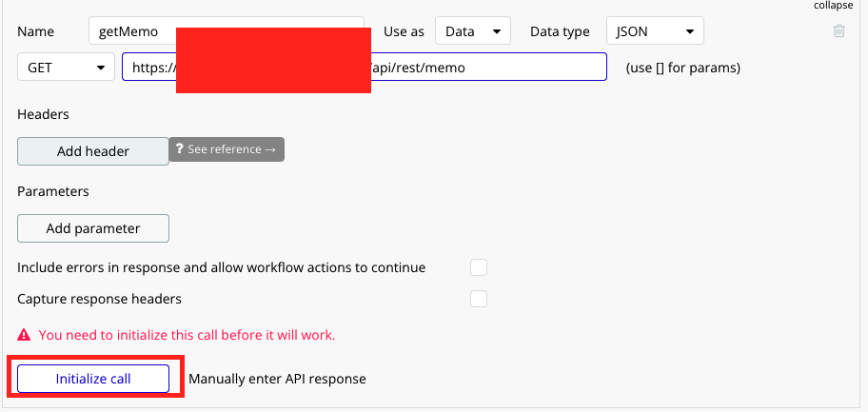Delete the getMemo call with trash icon
This screenshot has width=868, height=412.
(x=838, y=31)
